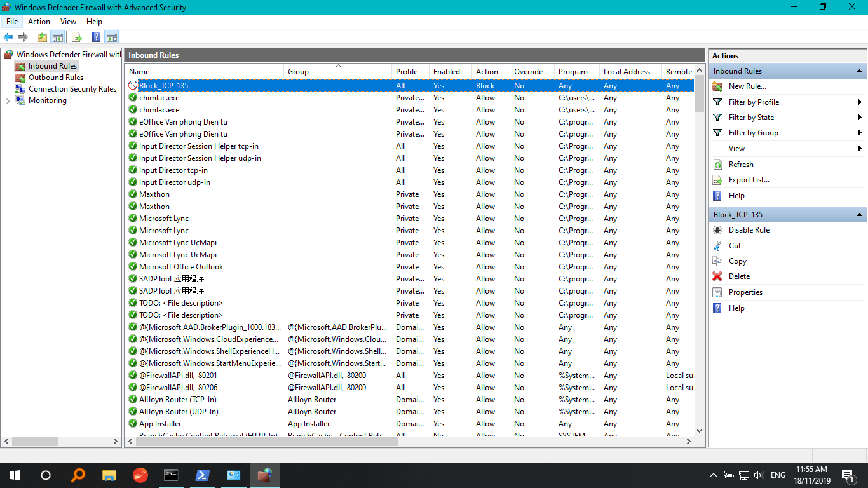Click the Up One Level folder icon
Screen dimensions: 868x488
pyautogui.click(x=43, y=37)
